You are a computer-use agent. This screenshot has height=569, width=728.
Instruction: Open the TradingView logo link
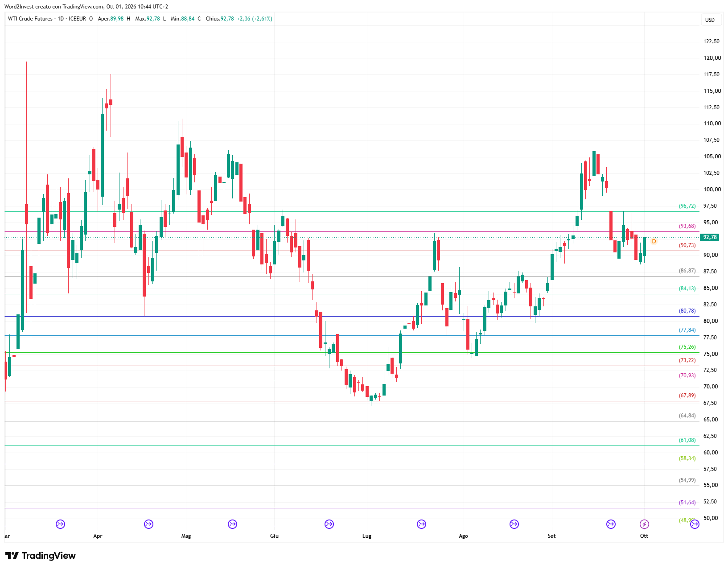point(41,556)
